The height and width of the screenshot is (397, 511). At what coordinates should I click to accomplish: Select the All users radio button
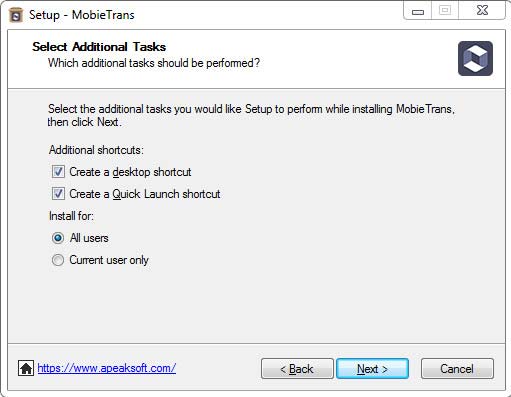[58, 238]
